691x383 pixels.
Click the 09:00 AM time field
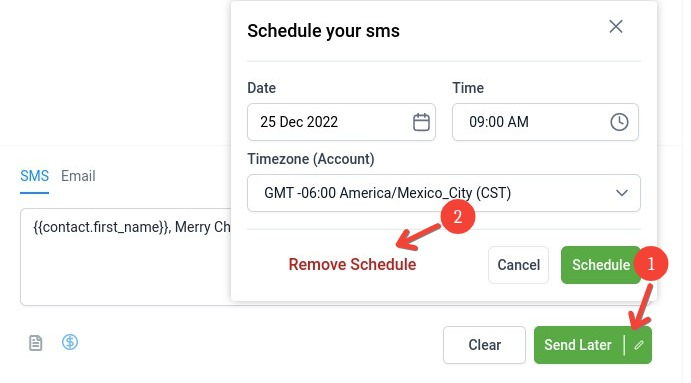pos(545,122)
